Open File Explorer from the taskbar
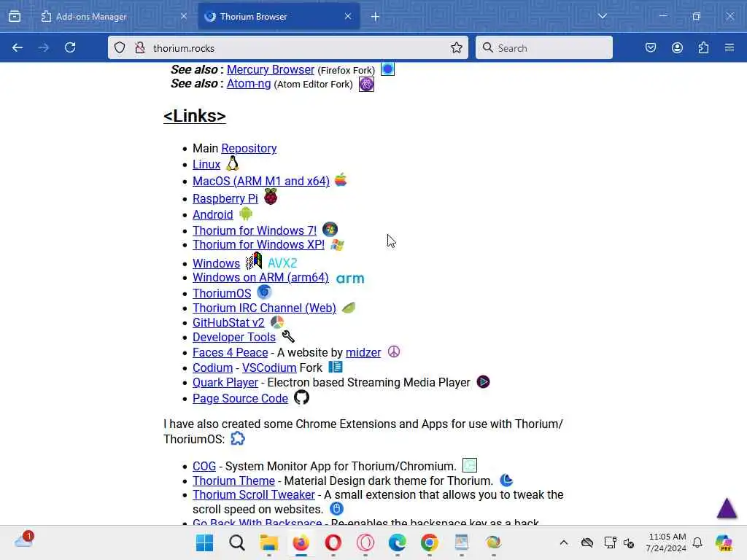 click(268, 542)
